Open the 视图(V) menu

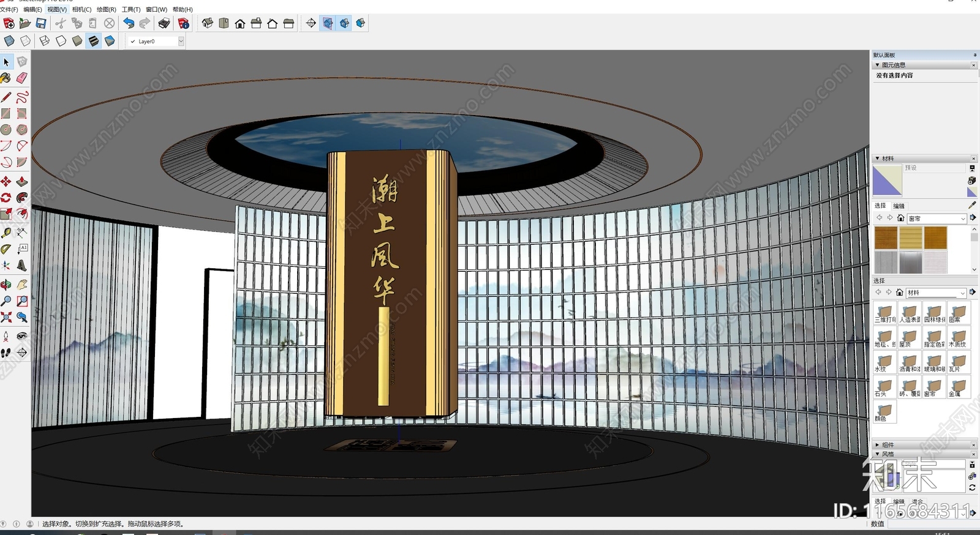point(57,9)
